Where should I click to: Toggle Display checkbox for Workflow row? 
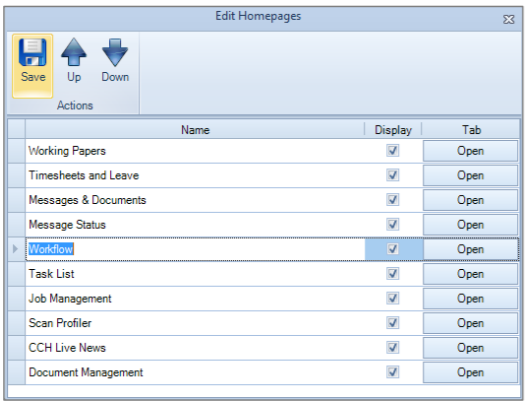(393, 249)
